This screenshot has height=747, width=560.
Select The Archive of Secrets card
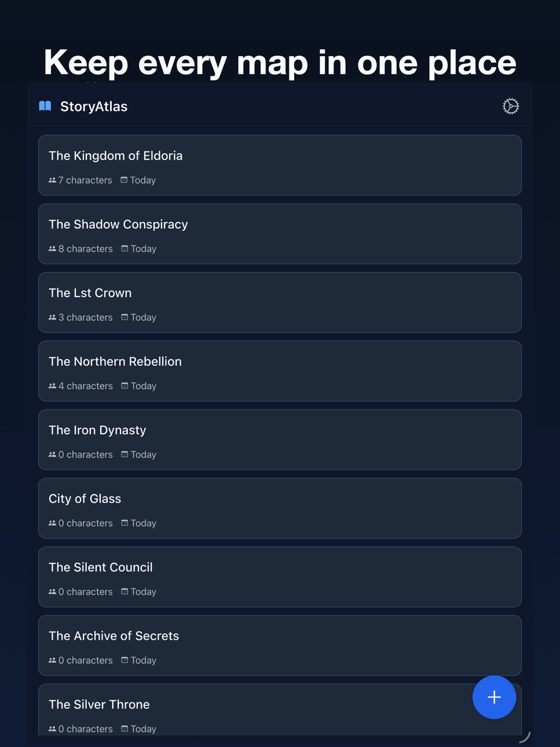[280, 646]
